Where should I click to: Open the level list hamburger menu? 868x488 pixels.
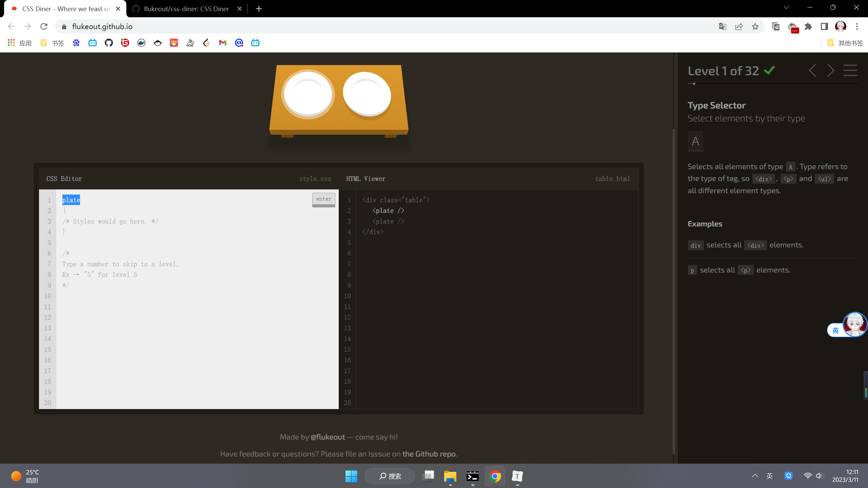pos(850,70)
